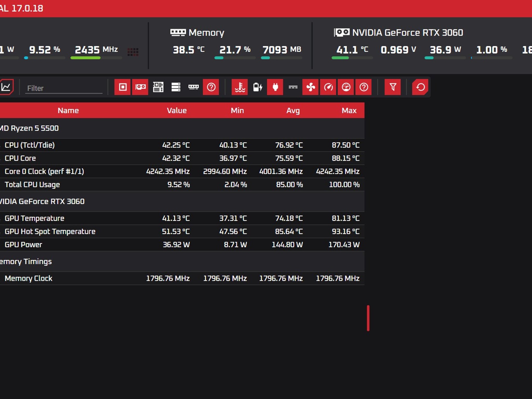Image resolution: width=532 pixels, height=399 pixels.
Task: Click the red vertical scrollbar thumb
Action: pos(368,318)
